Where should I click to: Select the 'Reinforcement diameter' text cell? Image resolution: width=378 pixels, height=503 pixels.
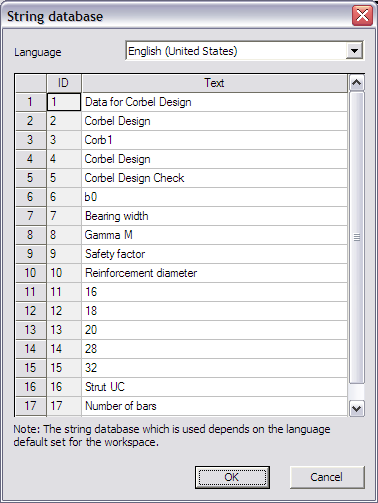pos(214,273)
